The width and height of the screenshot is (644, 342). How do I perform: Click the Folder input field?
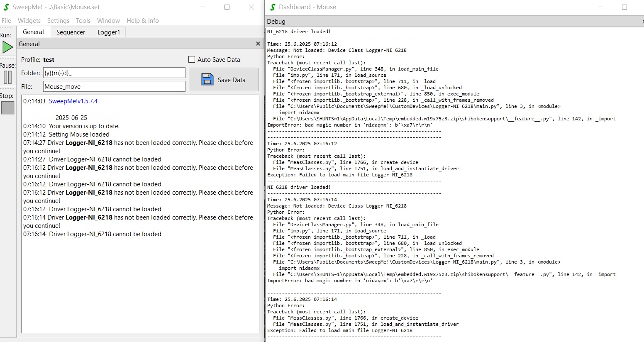pos(114,73)
